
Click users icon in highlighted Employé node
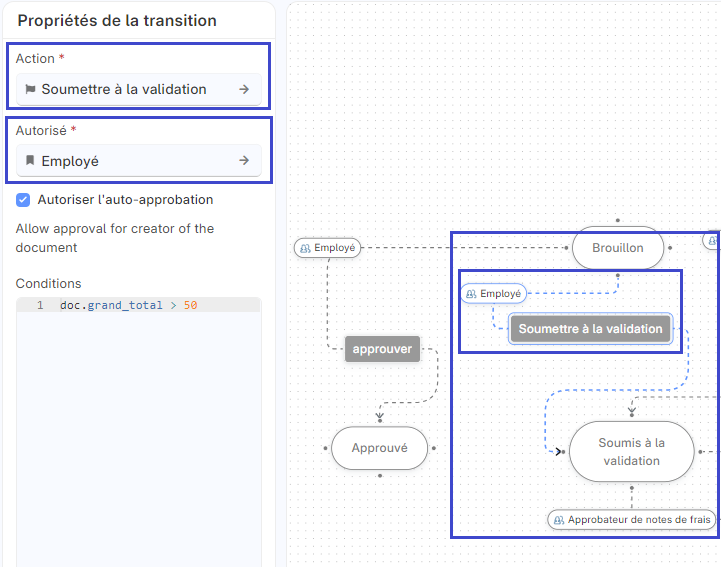pos(471,294)
